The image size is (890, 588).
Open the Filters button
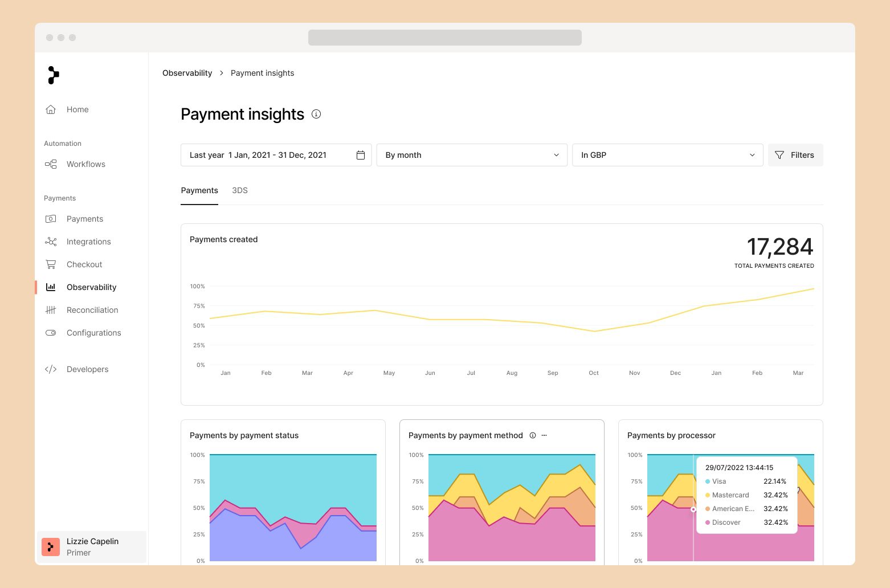pyautogui.click(x=795, y=155)
